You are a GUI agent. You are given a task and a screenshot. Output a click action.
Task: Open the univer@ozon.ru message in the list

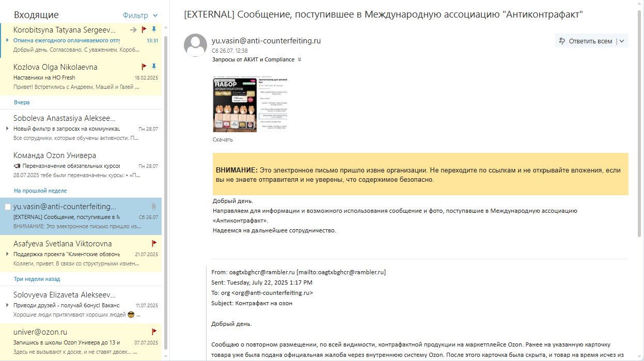click(81, 342)
